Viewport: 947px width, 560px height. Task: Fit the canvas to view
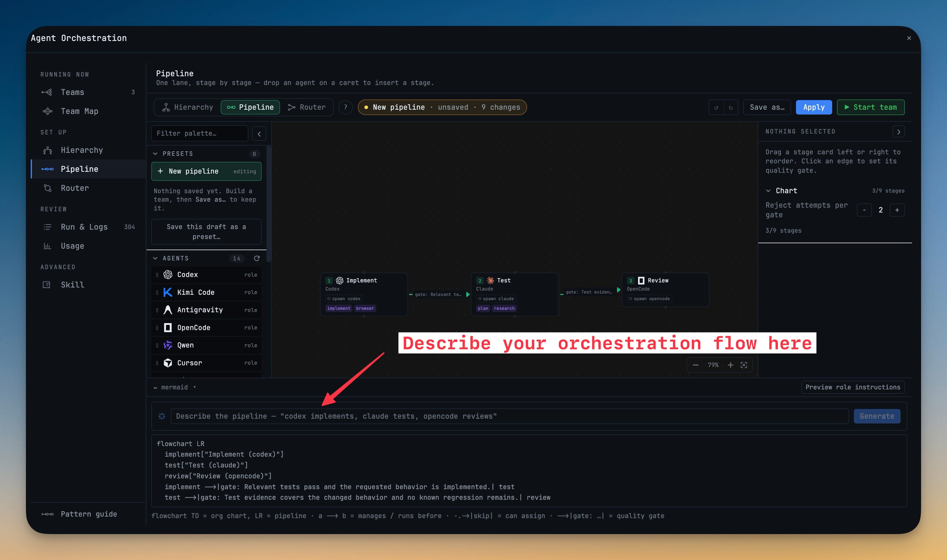[744, 365]
